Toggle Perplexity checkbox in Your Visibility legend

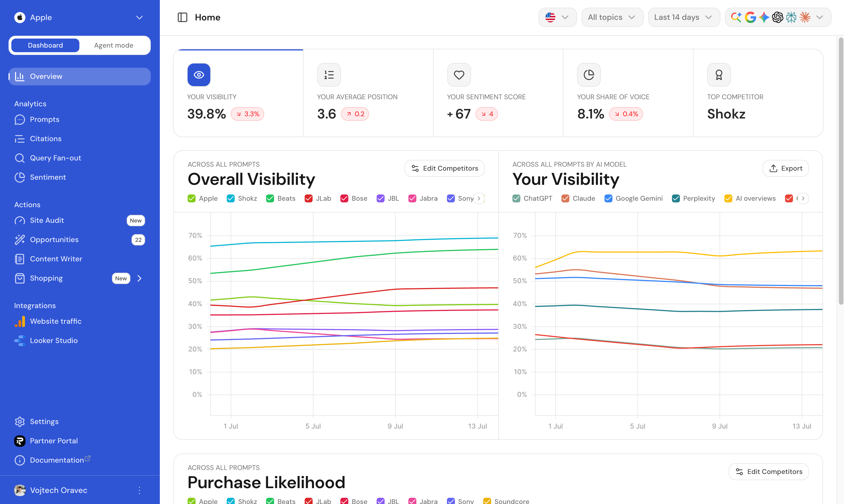point(676,198)
